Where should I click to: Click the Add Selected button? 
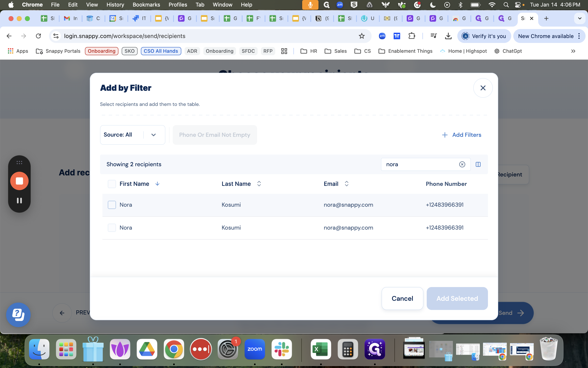pos(457,298)
